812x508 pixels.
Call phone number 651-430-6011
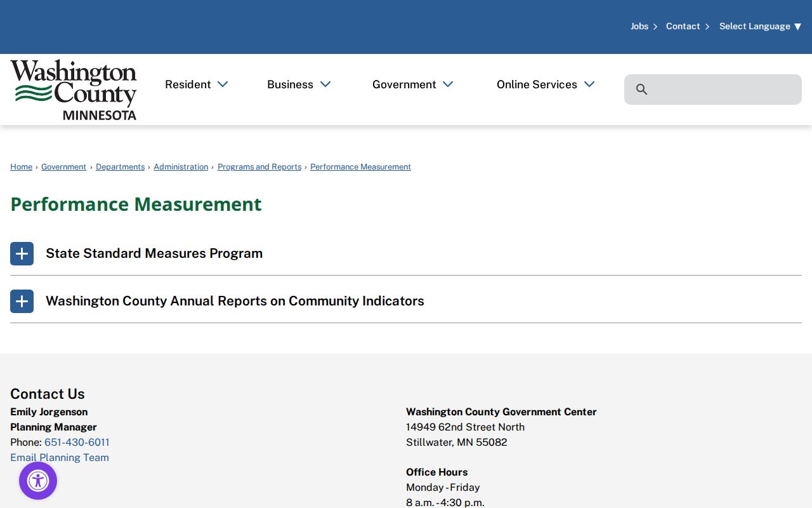pos(77,443)
